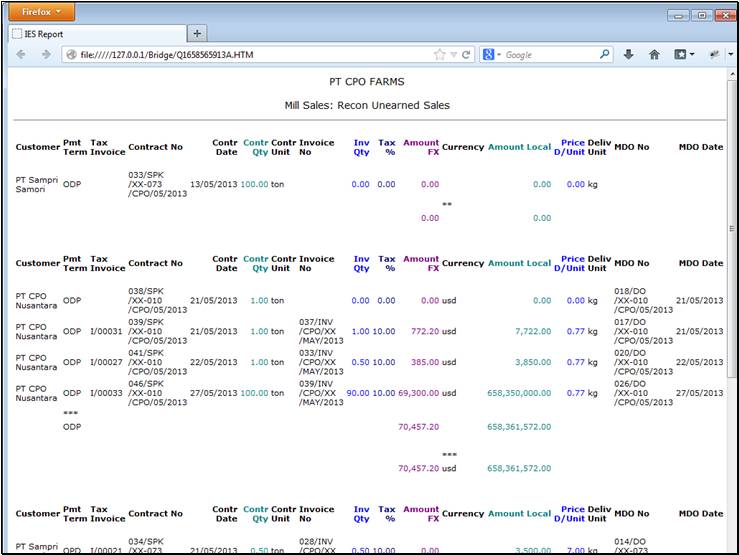Click the Google search input field

550,55
